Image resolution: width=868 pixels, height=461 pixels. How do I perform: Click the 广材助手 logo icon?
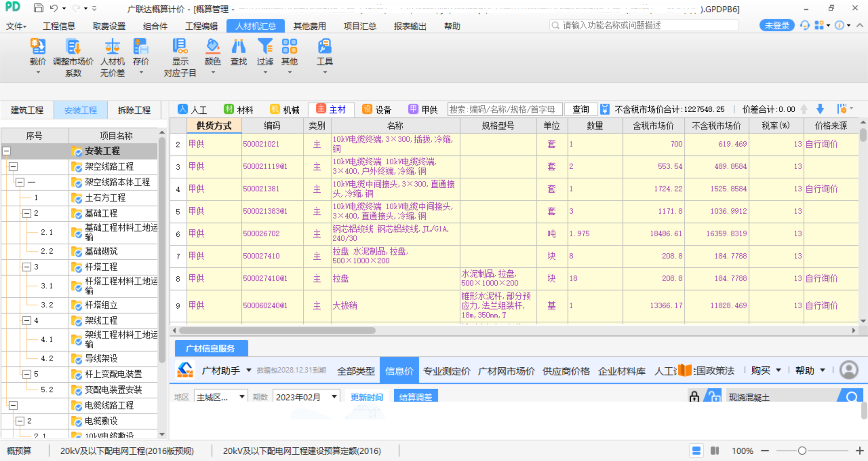coord(185,370)
